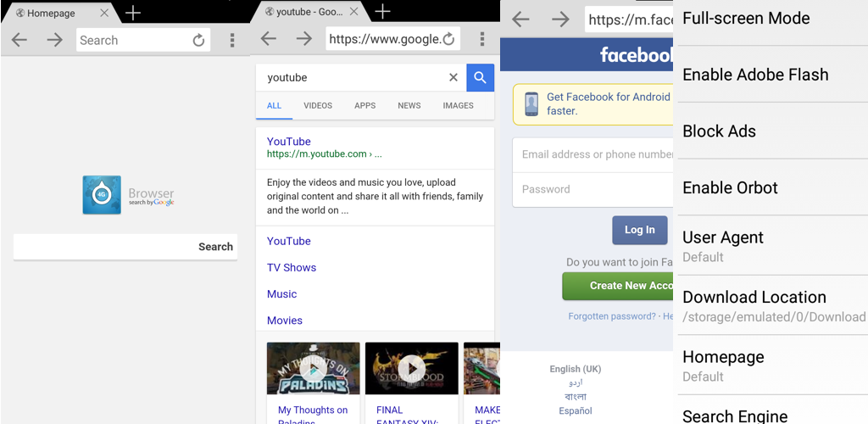Switch to IMAGES results tab
Screen dimensions: 868x424
click(x=458, y=106)
